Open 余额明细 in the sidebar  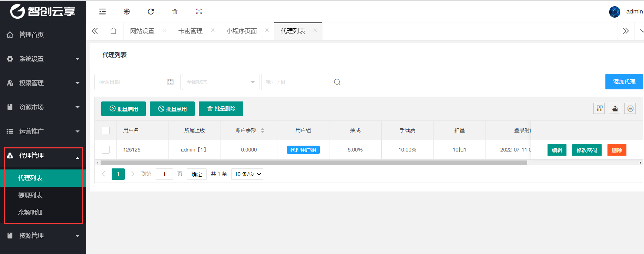pos(43,213)
